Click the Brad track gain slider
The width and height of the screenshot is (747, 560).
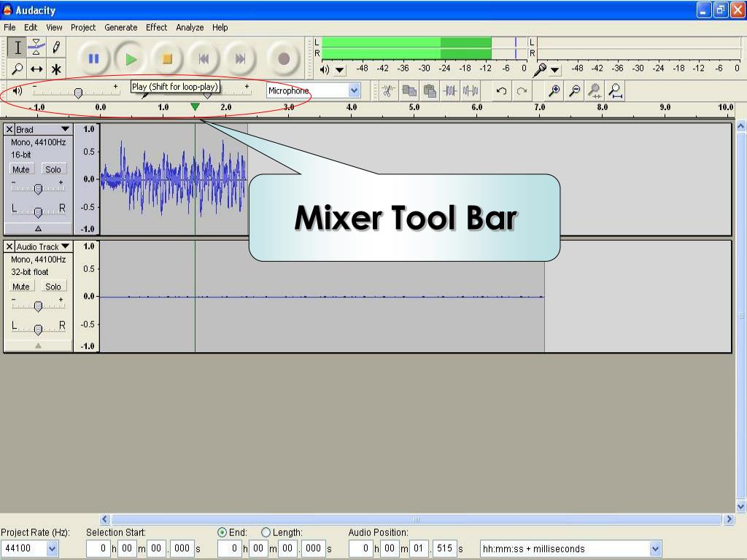tap(38, 189)
